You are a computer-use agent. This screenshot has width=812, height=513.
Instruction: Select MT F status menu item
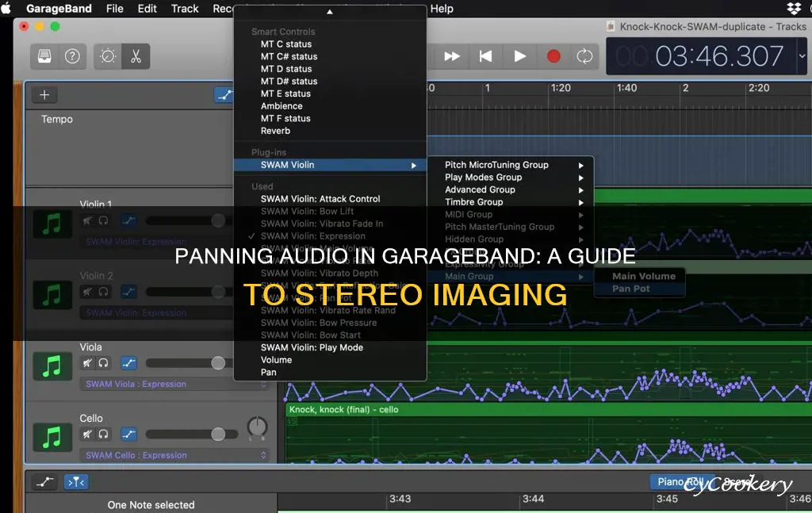[x=330, y=119]
